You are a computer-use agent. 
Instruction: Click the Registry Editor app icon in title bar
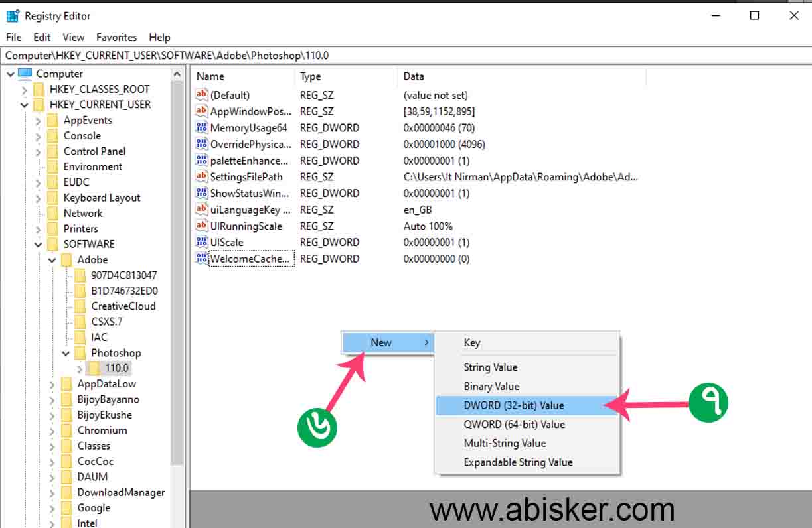click(13, 16)
